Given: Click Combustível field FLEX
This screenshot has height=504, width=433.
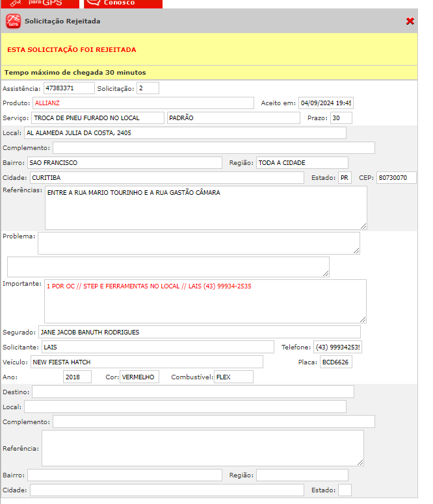Looking at the screenshot, I should (233, 377).
